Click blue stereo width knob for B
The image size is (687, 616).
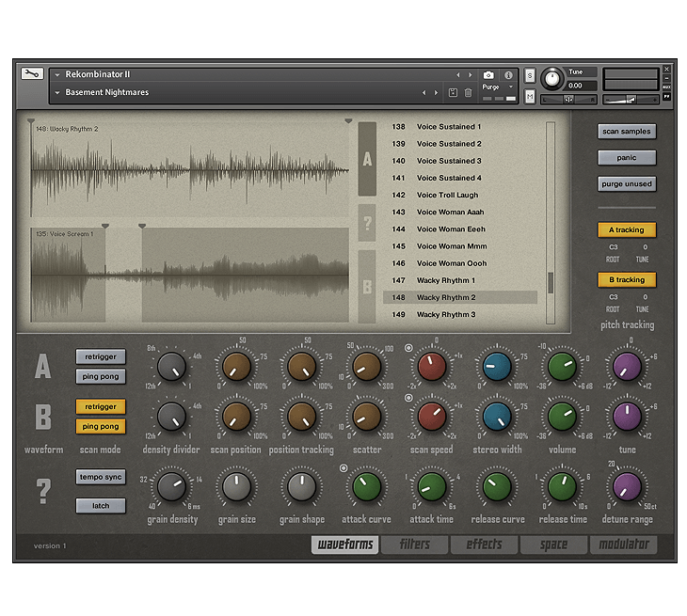(497, 417)
